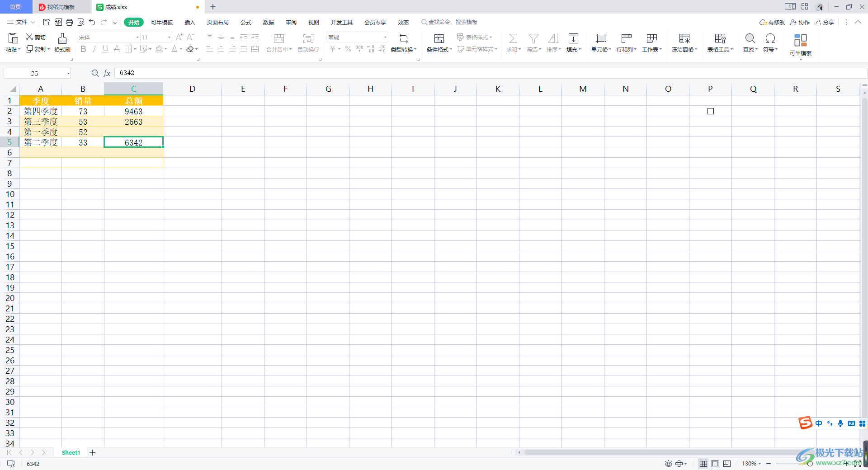
Task: Click the checkbox in cell P2
Action: pos(711,111)
